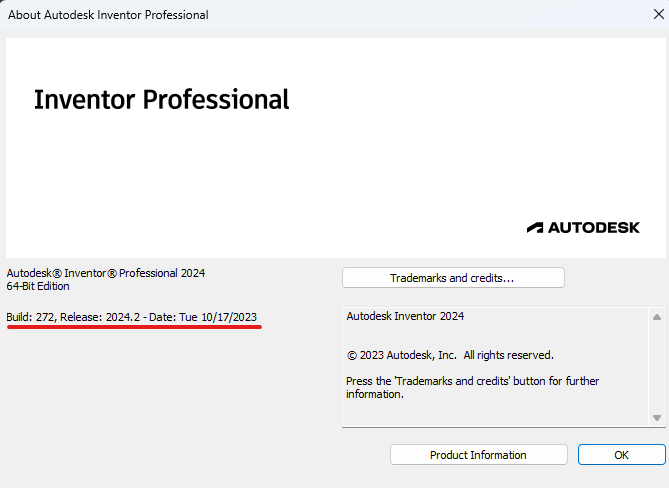Click the 'Autodesk® Inventor® Professional 2024' text

pyautogui.click(x=106, y=273)
